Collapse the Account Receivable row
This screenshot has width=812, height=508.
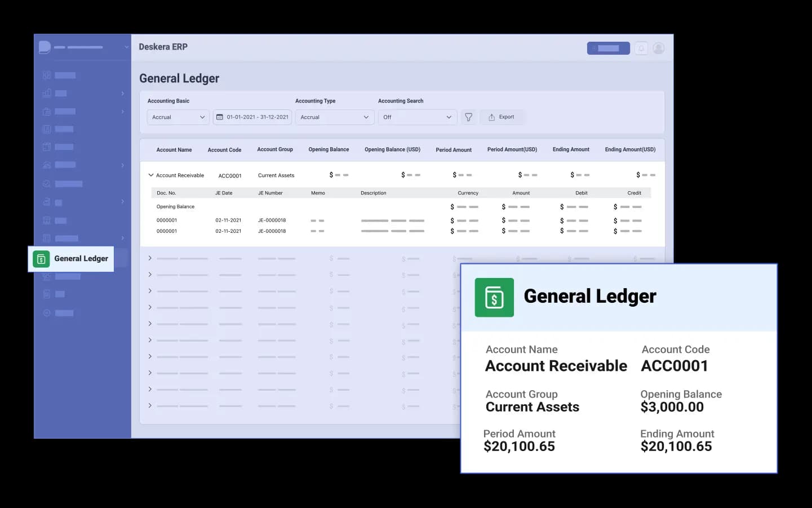(150, 175)
